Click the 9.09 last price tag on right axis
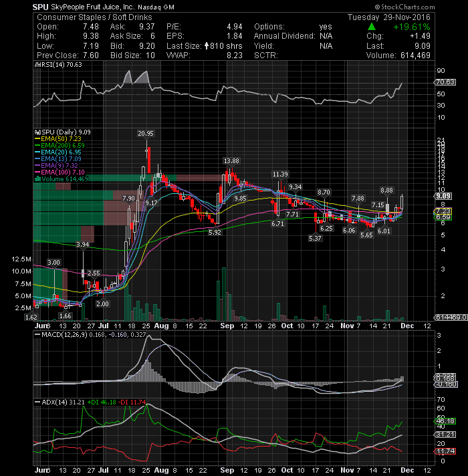This screenshot has height=476, width=468. [x=443, y=197]
